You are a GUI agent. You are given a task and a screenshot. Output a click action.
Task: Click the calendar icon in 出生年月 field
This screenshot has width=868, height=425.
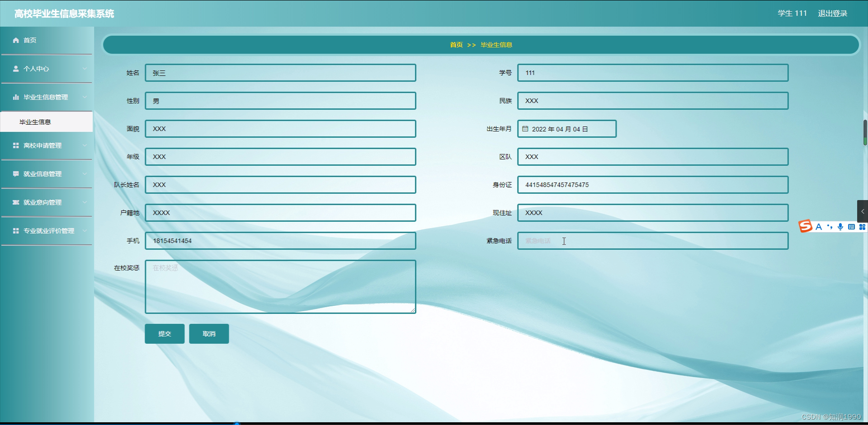pyautogui.click(x=525, y=129)
